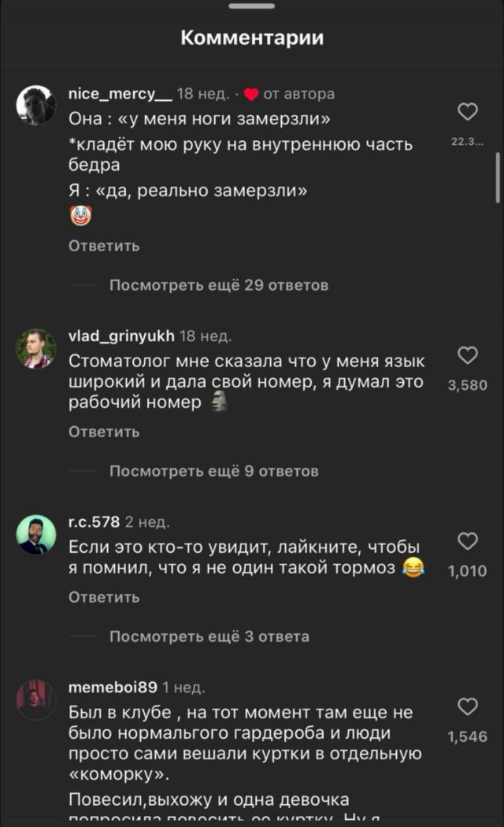Like the nice_mercy__ comment
The height and width of the screenshot is (827, 504).
tap(468, 113)
